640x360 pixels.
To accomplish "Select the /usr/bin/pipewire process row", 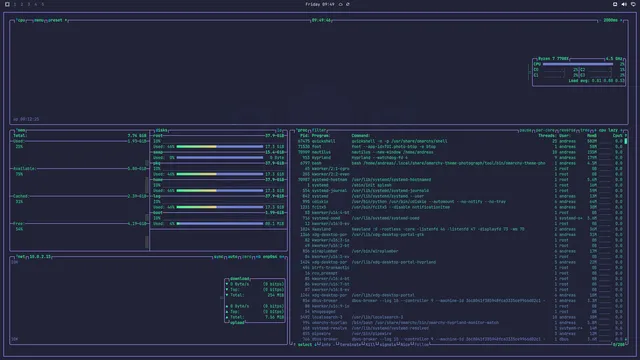I will click(459, 333).
